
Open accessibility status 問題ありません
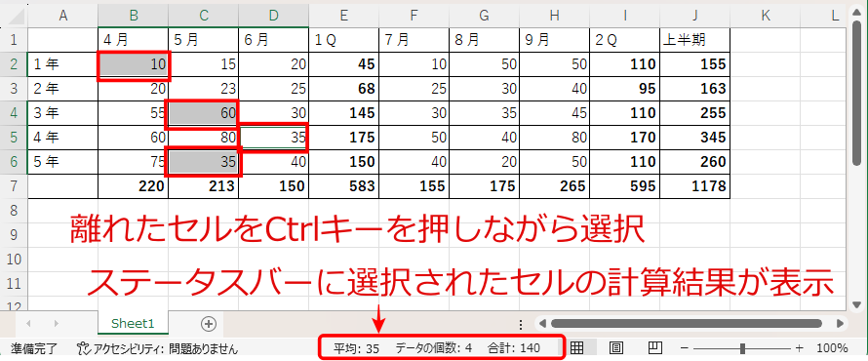pos(203,349)
